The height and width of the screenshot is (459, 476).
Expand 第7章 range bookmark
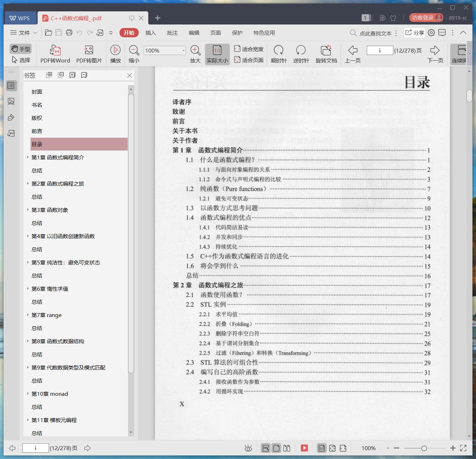(x=28, y=315)
